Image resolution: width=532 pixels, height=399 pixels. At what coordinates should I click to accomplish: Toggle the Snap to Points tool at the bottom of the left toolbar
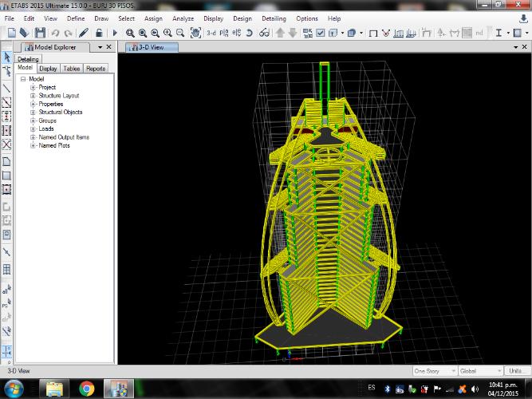pyautogui.click(x=7, y=351)
